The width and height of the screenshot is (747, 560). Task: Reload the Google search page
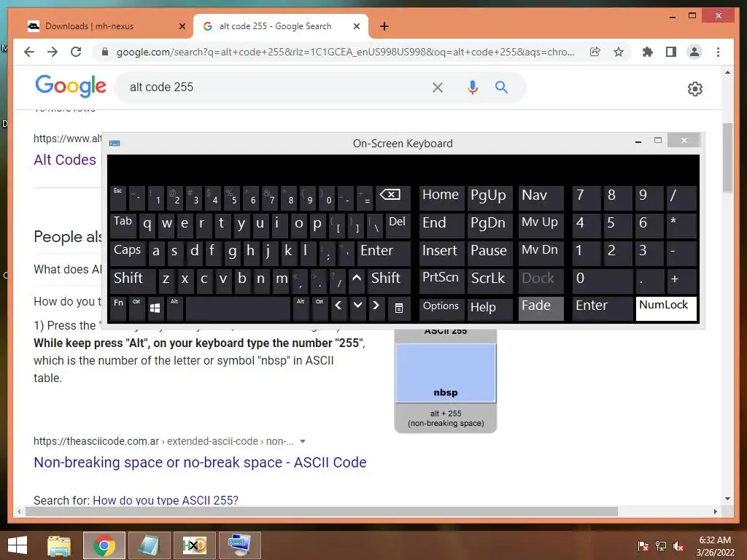[x=76, y=52]
